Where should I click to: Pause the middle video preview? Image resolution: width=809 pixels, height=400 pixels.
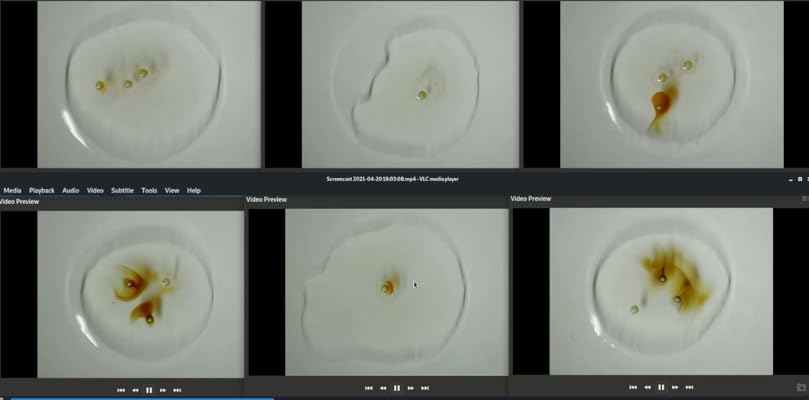397,388
